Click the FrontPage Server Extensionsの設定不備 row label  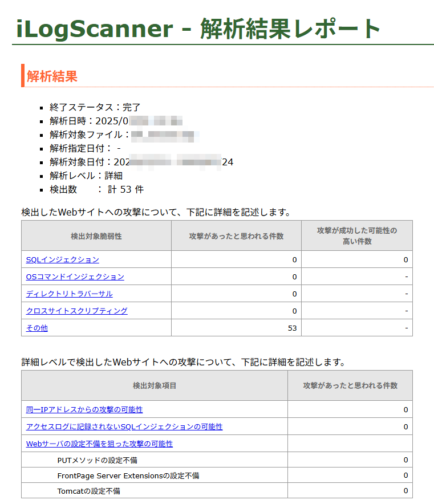point(128,475)
